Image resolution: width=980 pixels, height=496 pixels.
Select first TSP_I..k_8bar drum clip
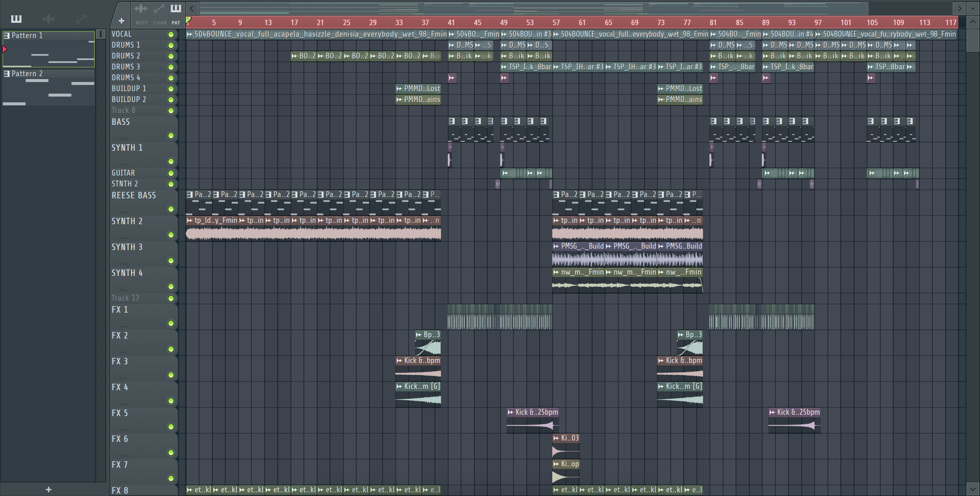pos(526,67)
